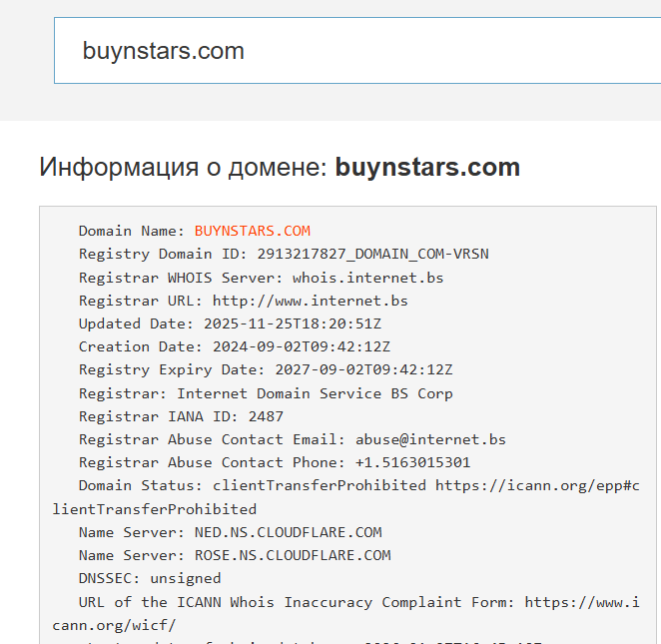Click the orange BUYNSTARS.COM domain name
Screen dimensions: 661x644
click(x=252, y=231)
